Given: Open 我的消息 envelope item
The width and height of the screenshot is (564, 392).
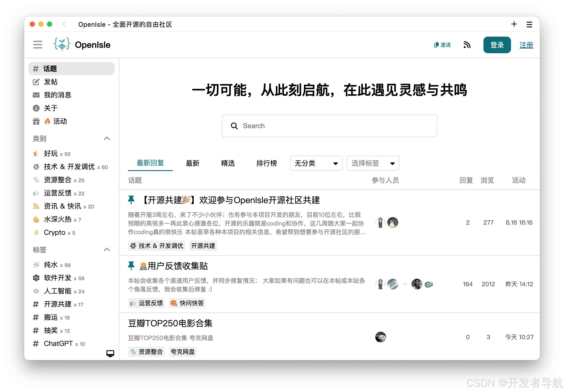Looking at the screenshot, I should pos(57,95).
